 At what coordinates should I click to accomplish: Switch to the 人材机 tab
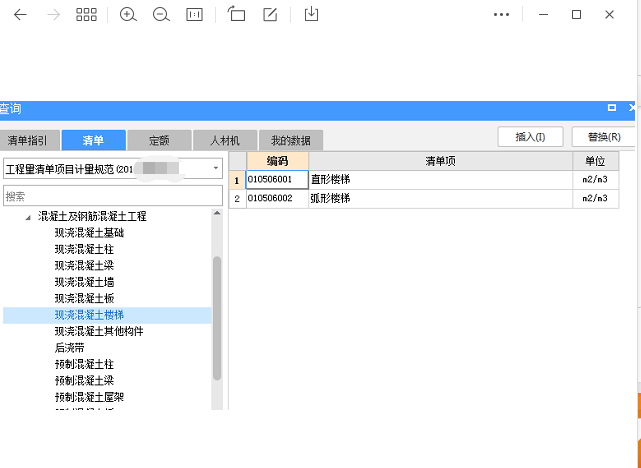225,141
